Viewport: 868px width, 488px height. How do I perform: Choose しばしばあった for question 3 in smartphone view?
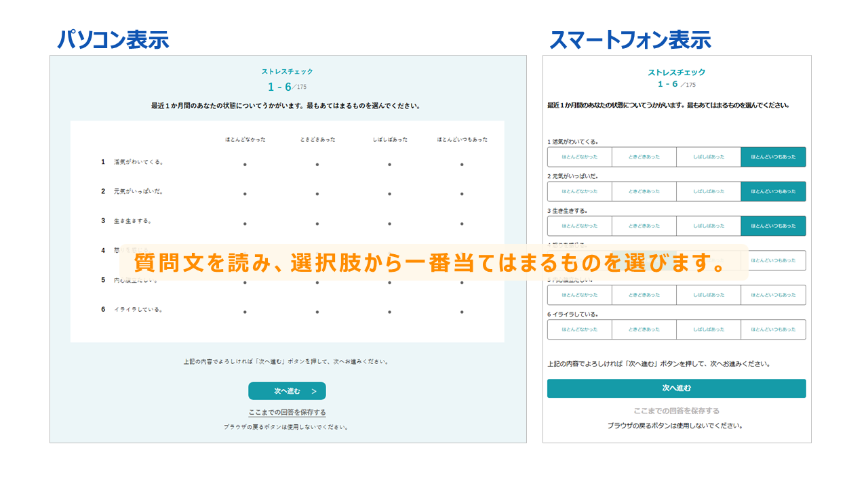(x=709, y=226)
